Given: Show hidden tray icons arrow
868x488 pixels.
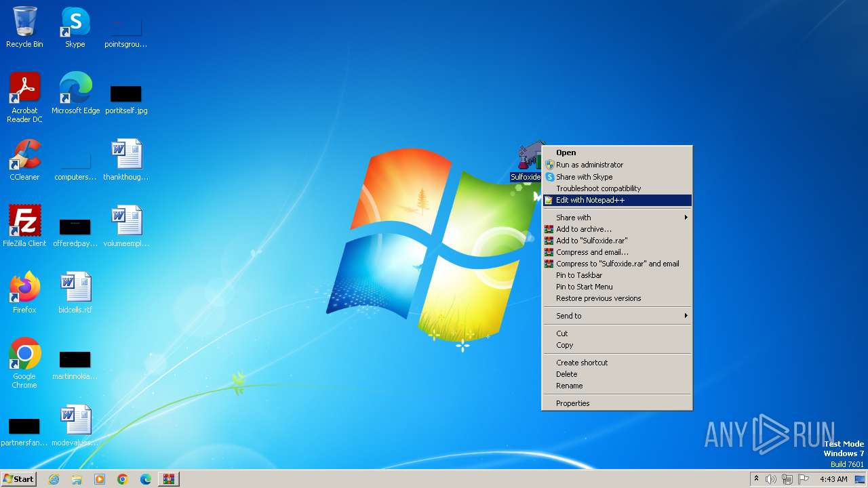Looking at the screenshot, I should tap(757, 479).
